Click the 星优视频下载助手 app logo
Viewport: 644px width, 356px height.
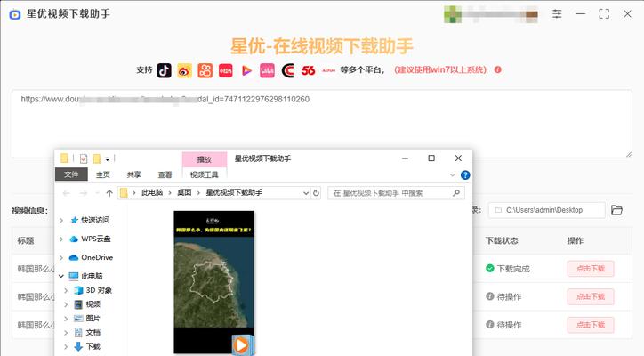pos(15,14)
